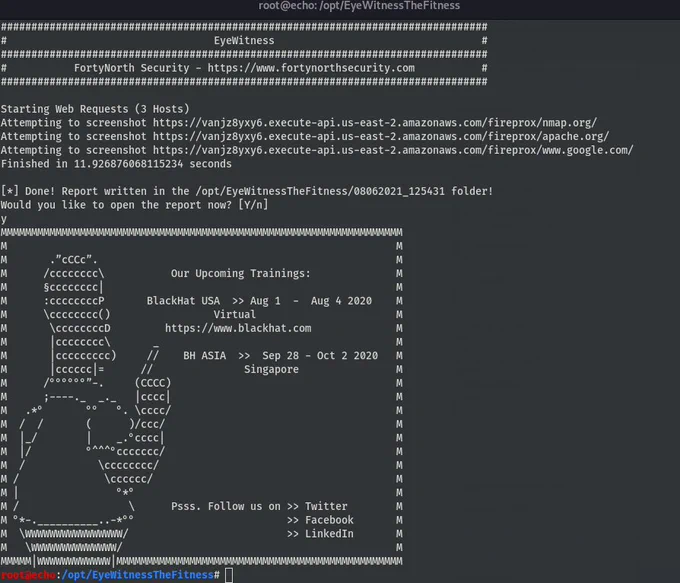Open the fireprox apache.org URL
This screenshot has height=583, width=680.
point(381,137)
